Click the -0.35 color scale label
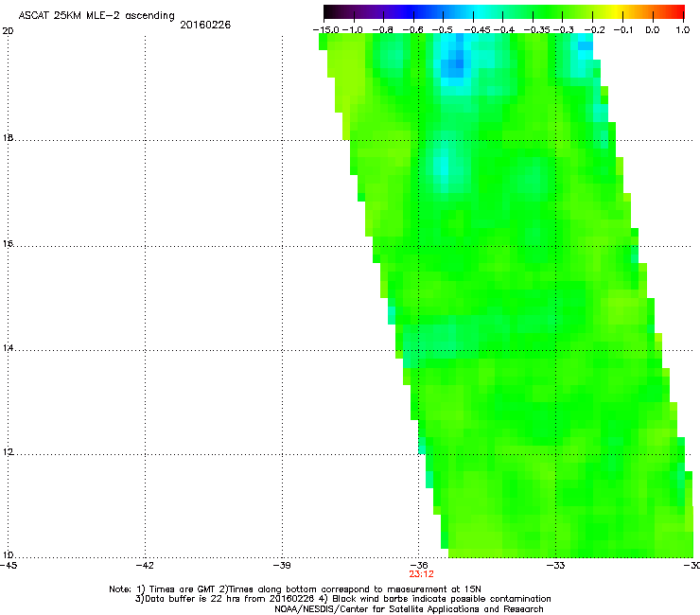This screenshot has width=700, height=615. point(536,30)
